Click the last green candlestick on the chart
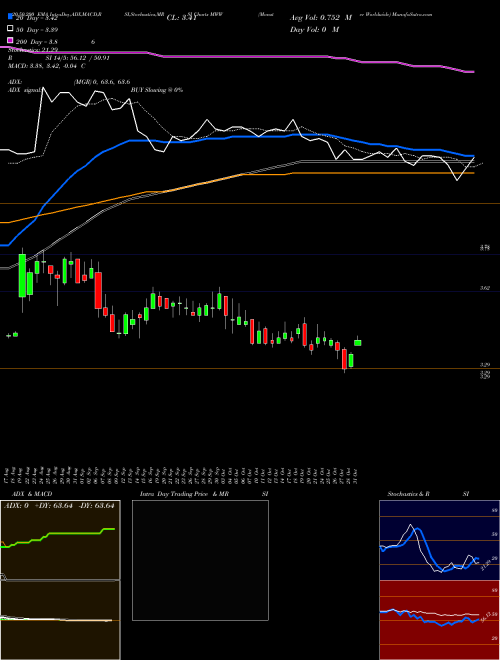This screenshot has height=660, width=500. [358, 343]
